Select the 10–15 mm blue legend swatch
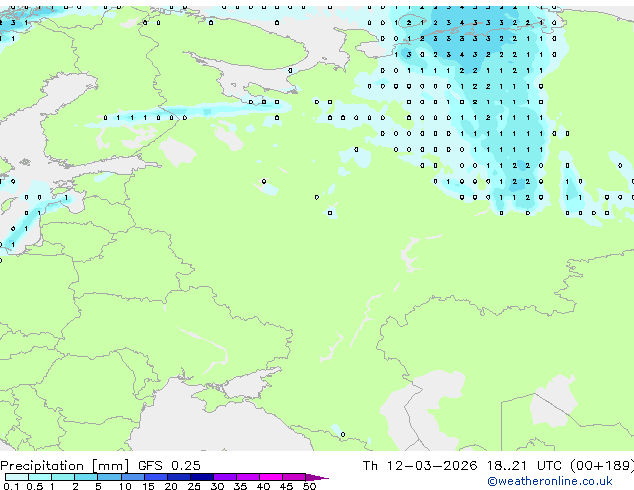This screenshot has width=634, height=490. pyautogui.click(x=132, y=477)
